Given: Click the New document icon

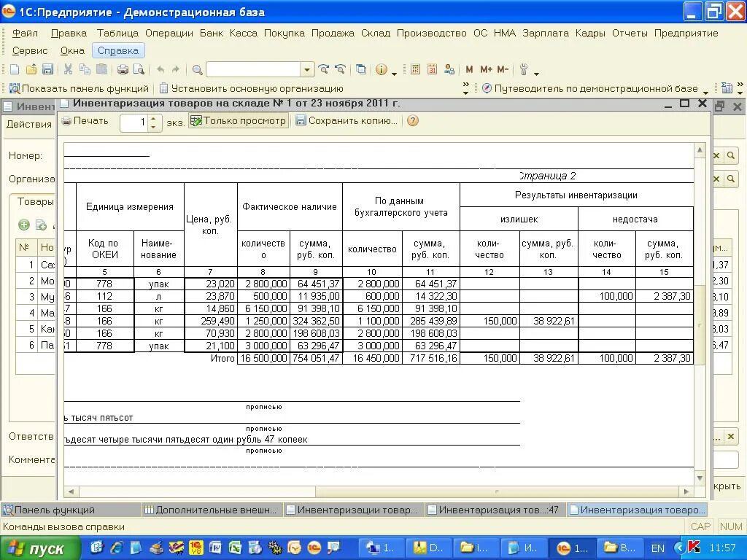Looking at the screenshot, I should (x=15, y=69).
